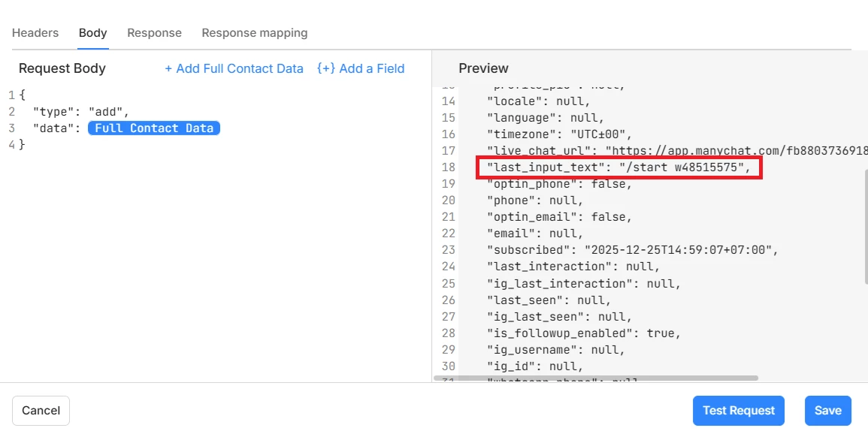
Task: Click the Add Full Contact Data link
Action: click(234, 68)
